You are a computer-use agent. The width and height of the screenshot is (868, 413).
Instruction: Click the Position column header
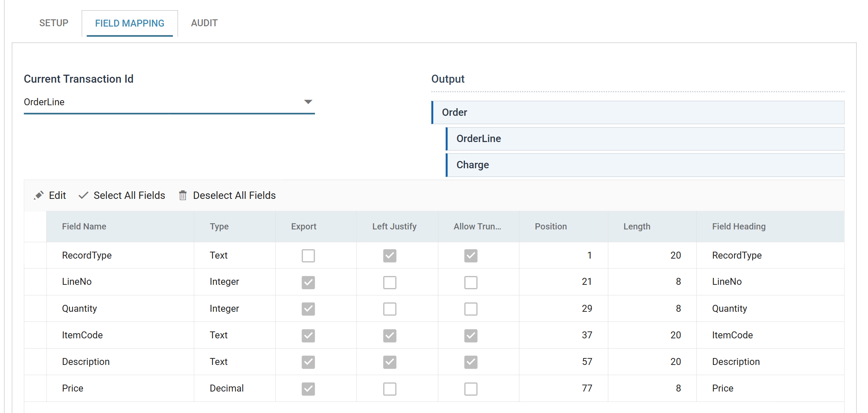pos(564,227)
